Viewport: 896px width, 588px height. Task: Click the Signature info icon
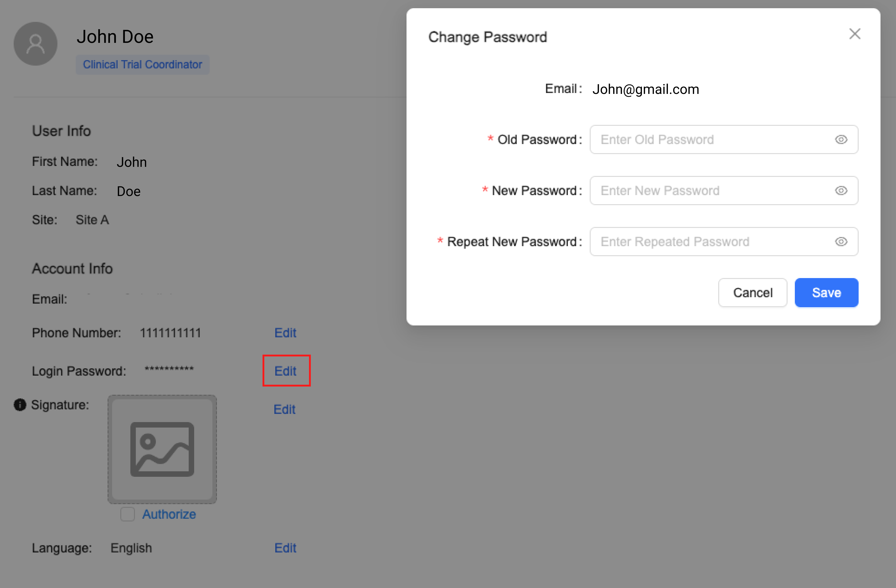[20, 405]
